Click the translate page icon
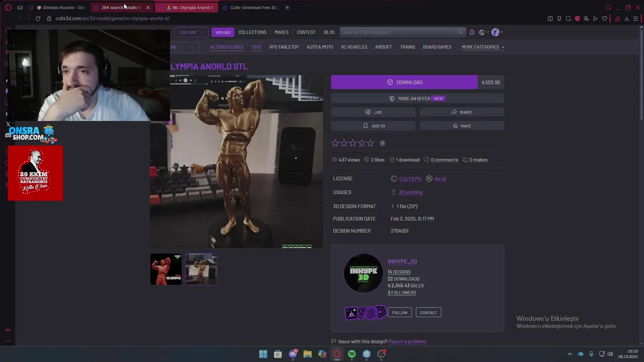644x362 pixels. [x=586, y=19]
